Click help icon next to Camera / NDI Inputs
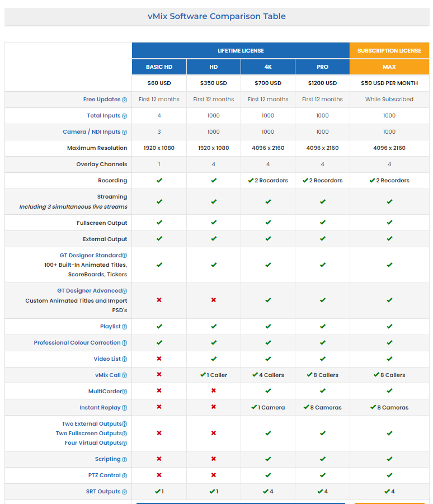Viewport: 433px width, 504px height. [124, 133]
